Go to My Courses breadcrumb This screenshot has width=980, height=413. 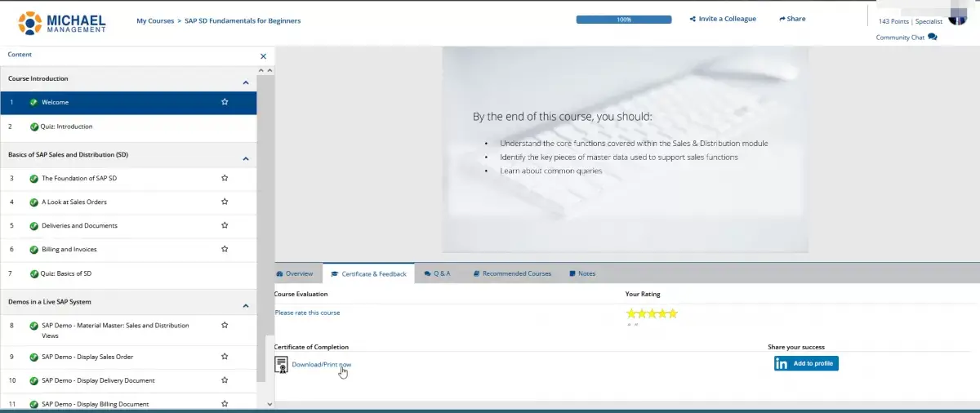(154, 20)
